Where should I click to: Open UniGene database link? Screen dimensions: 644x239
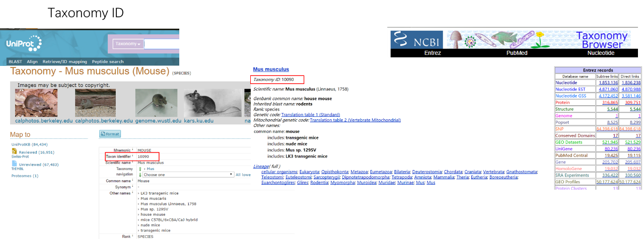click(565, 148)
